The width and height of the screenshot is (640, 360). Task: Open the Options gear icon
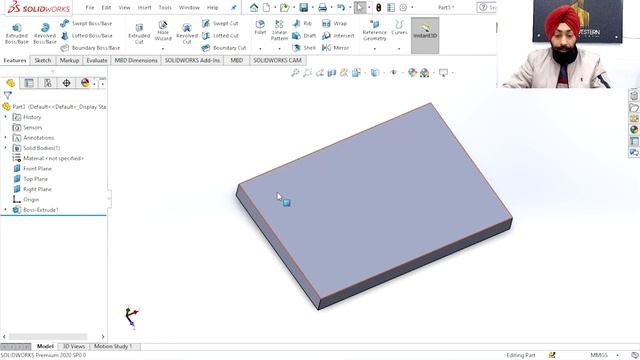(x=403, y=7)
